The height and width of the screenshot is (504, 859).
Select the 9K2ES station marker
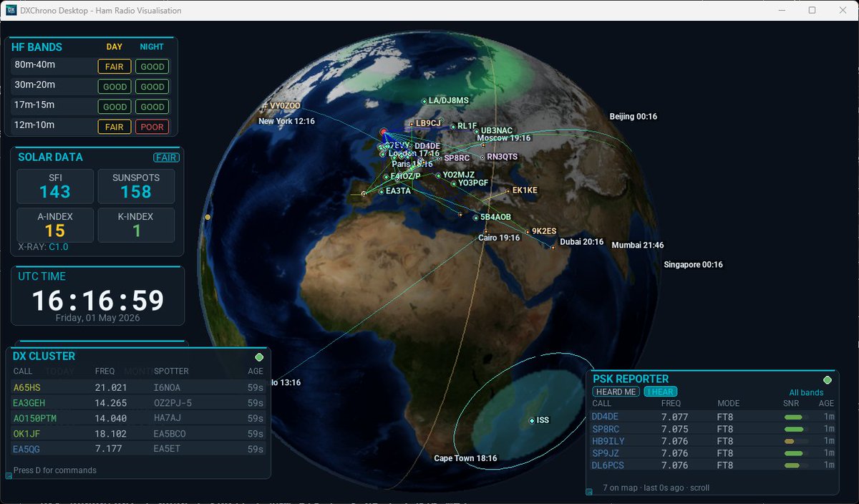click(x=527, y=231)
